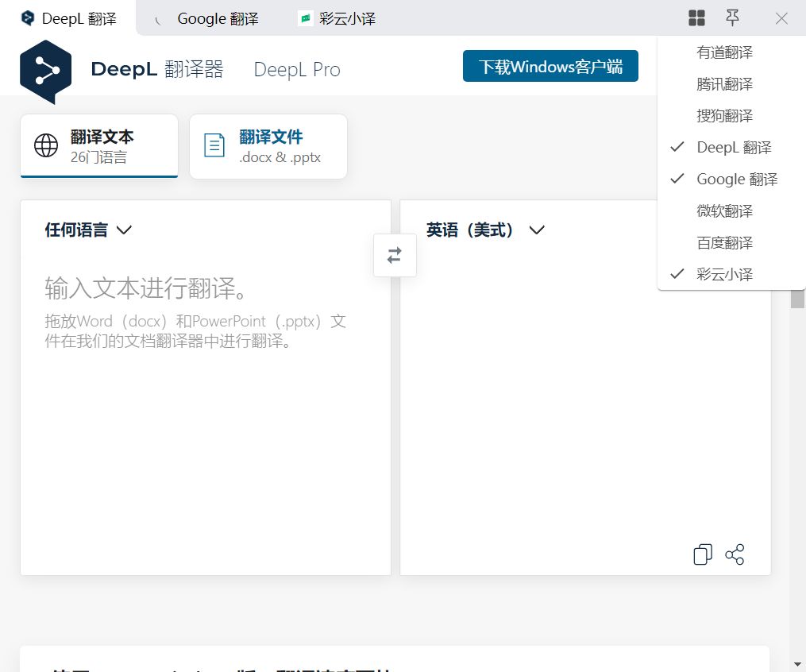Image resolution: width=806 pixels, height=672 pixels.
Task: Uncheck 彩云小译 in the translator list
Action: [731, 274]
